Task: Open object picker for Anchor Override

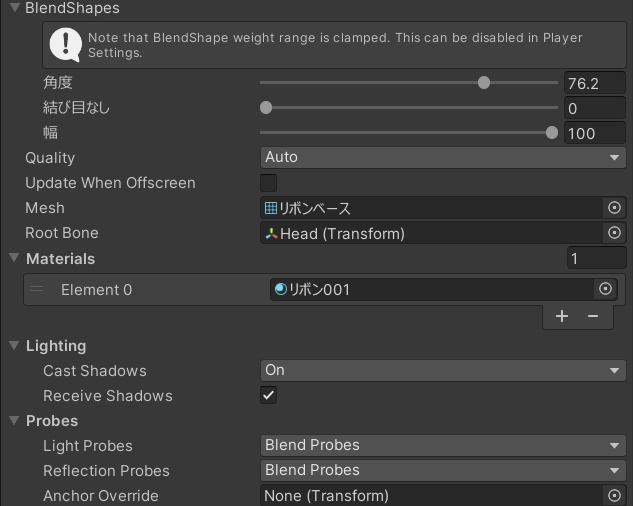Action: [x=614, y=496]
